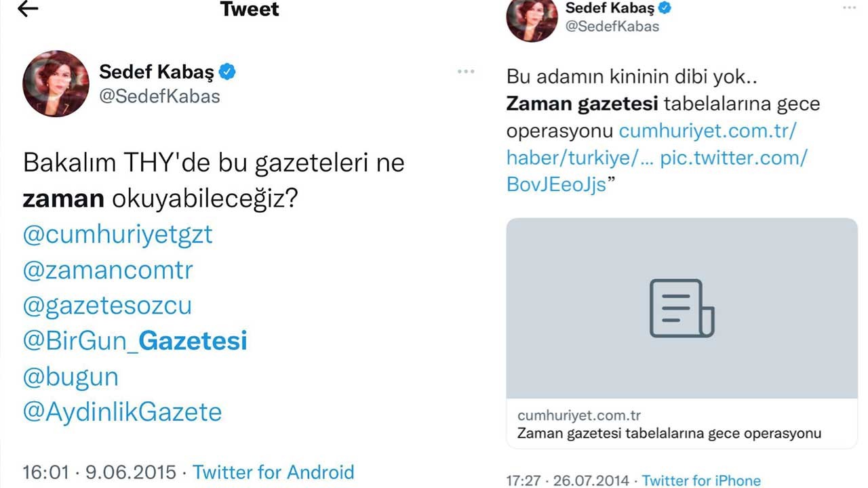Screen dimensions: 868x488
Task: Click the verified badge on right tweet
Action: click(x=666, y=8)
